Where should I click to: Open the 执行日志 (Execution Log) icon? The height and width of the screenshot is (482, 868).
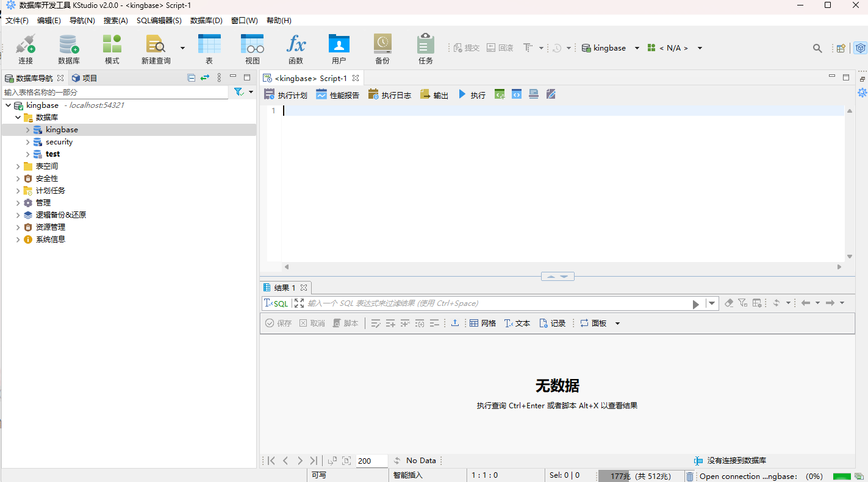[389, 94]
